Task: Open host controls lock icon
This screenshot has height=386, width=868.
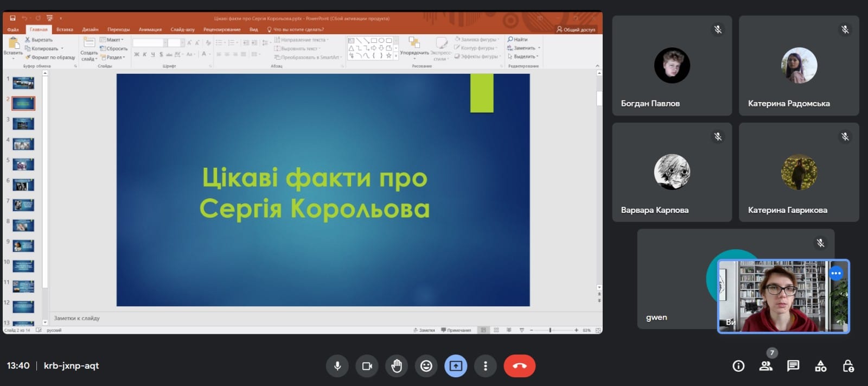Action: [x=848, y=366]
